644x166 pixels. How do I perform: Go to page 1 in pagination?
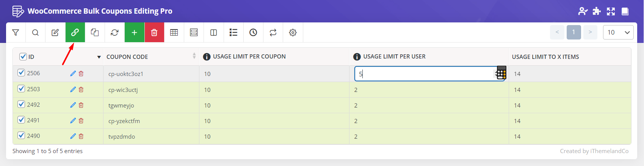[573, 32]
